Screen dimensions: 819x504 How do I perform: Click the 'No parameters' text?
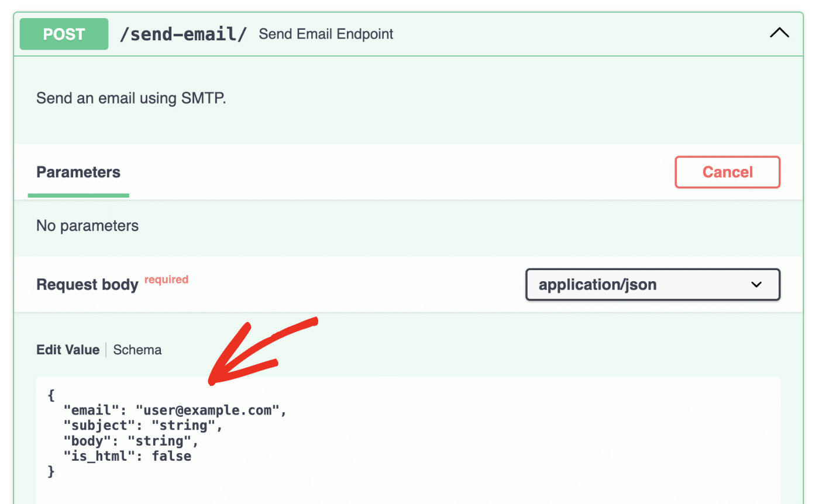(88, 226)
